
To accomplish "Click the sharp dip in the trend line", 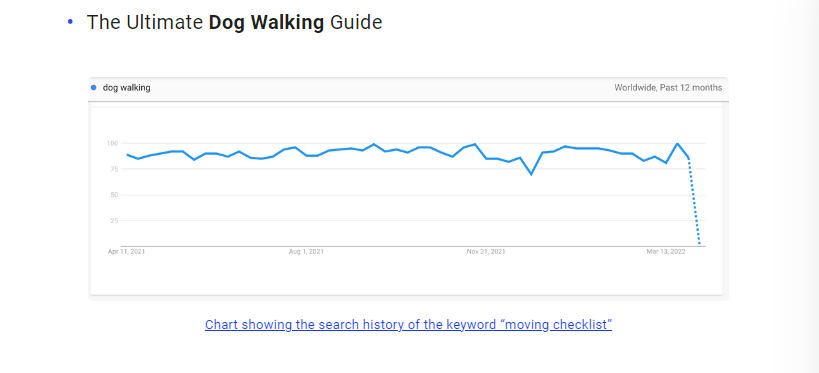I will [531, 173].
